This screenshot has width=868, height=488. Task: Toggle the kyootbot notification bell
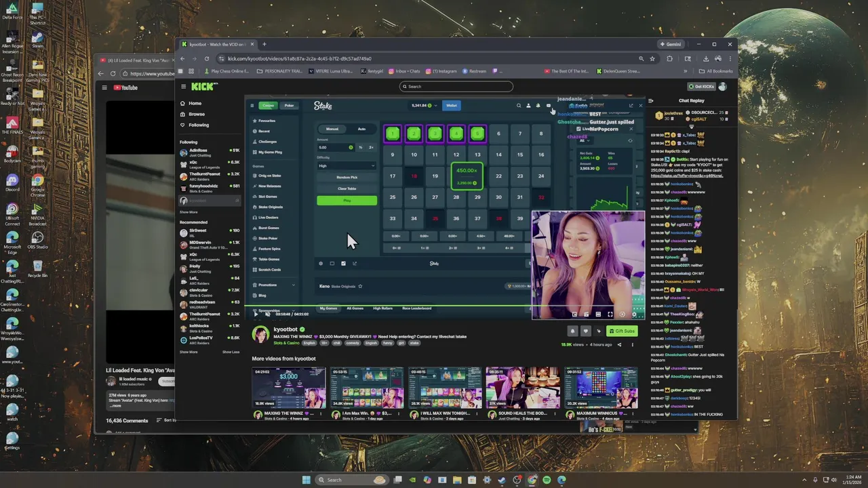(x=572, y=331)
